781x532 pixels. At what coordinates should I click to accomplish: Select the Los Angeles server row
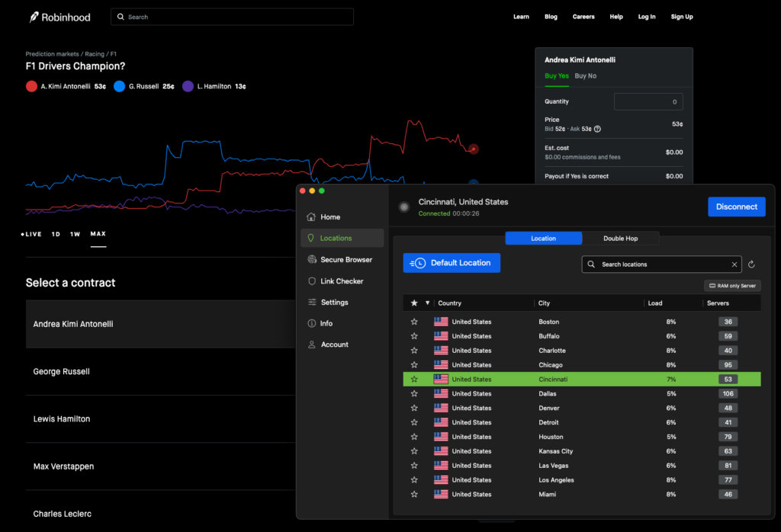582,479
